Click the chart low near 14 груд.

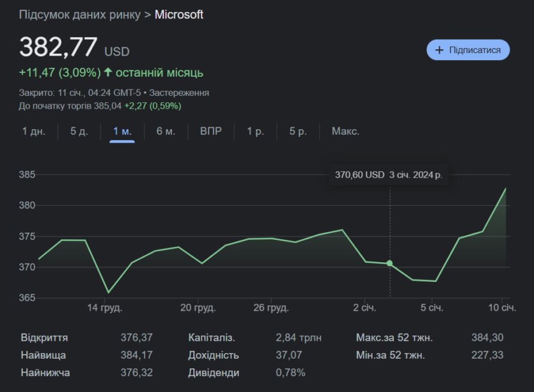[x=108, y=292]
